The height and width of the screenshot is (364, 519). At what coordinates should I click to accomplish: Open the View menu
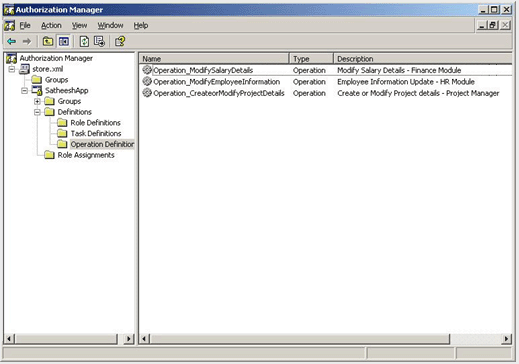[79, 26]
